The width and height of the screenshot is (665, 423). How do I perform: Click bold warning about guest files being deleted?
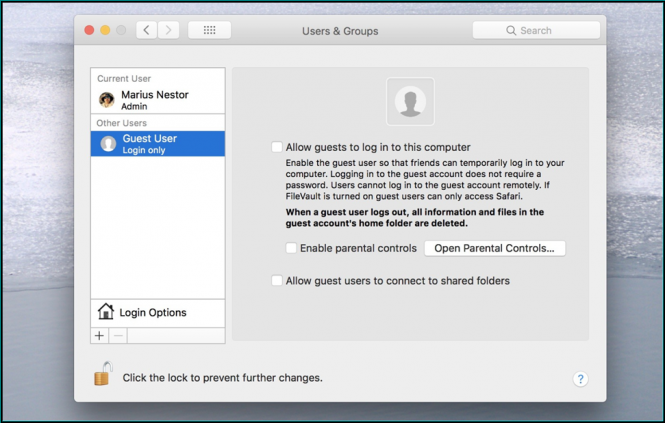pos(414,217)
